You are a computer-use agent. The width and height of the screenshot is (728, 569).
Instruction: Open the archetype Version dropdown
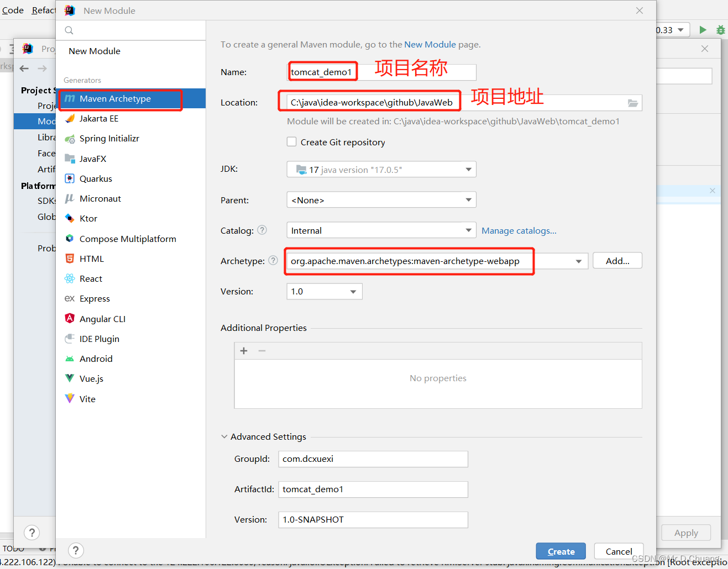324,291
